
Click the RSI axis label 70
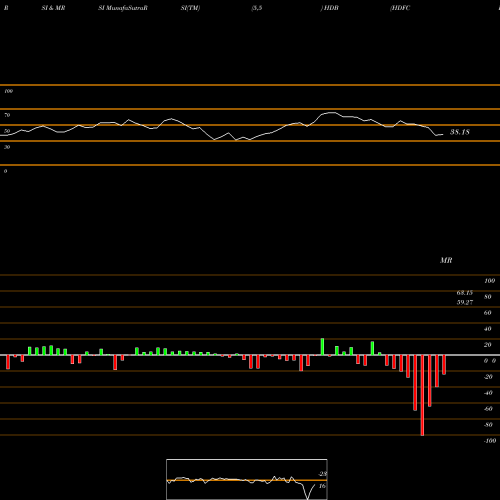point(7,115)
